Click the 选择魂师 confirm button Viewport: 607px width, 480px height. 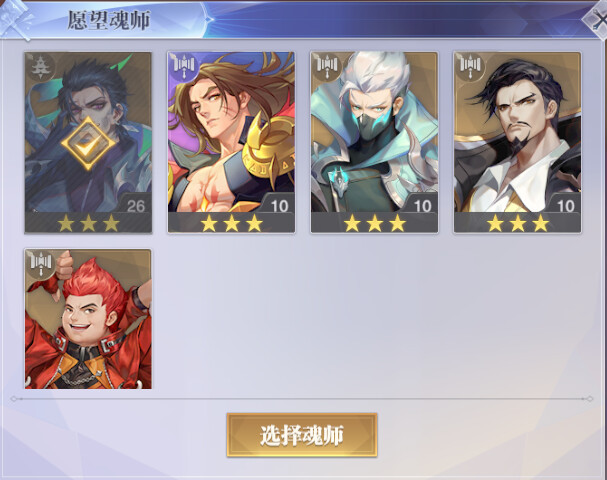click(302, 435)
